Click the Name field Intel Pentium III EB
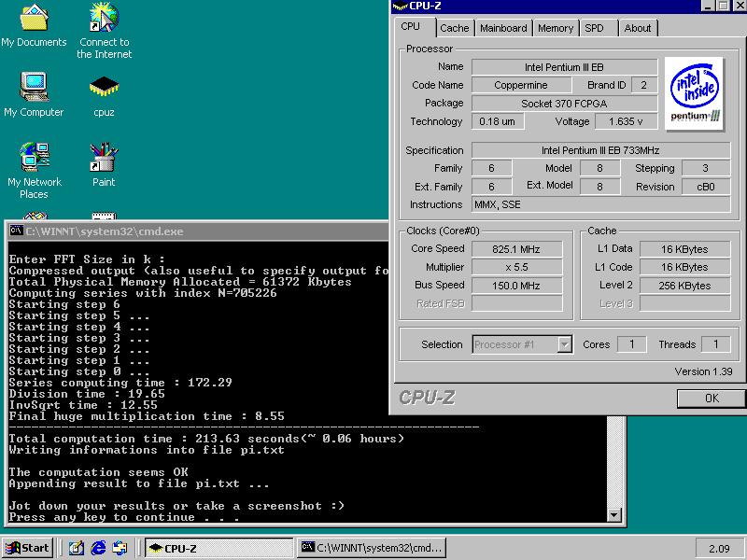Viewport: 747px width, 560px height. pyautogui.click(x=565, y=67)
